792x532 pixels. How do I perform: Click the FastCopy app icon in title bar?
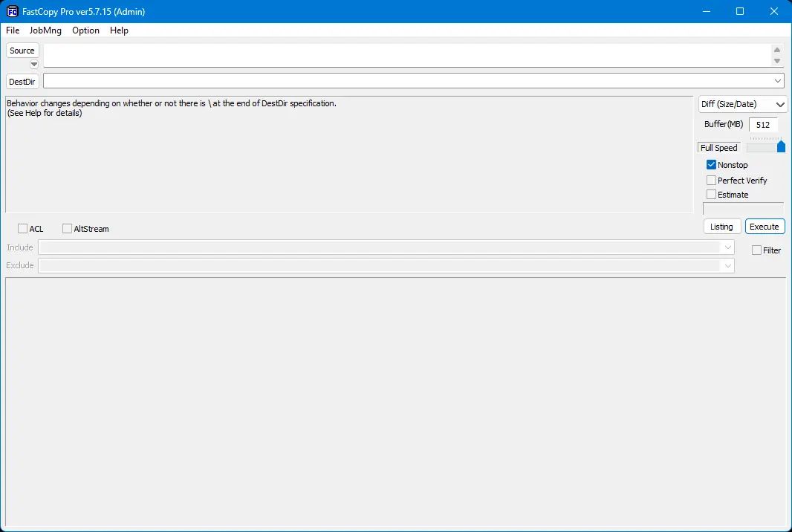pyautogui.click(x=12, y=11)
